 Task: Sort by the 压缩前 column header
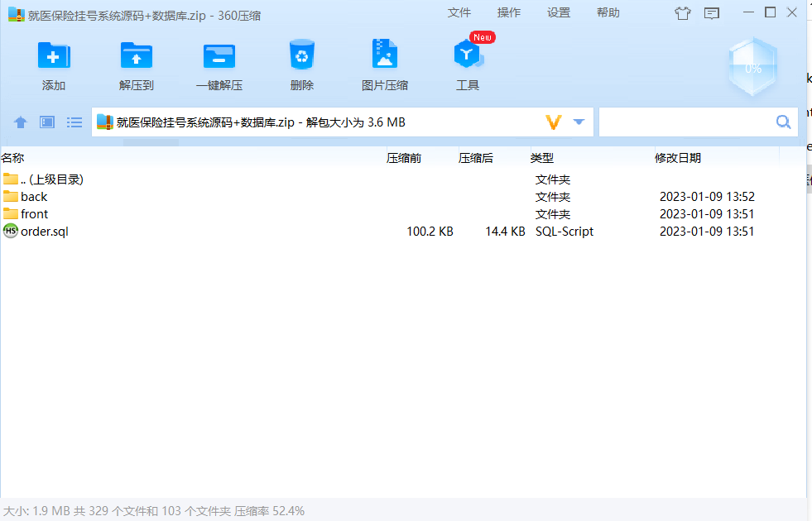(x=421, y=158)
